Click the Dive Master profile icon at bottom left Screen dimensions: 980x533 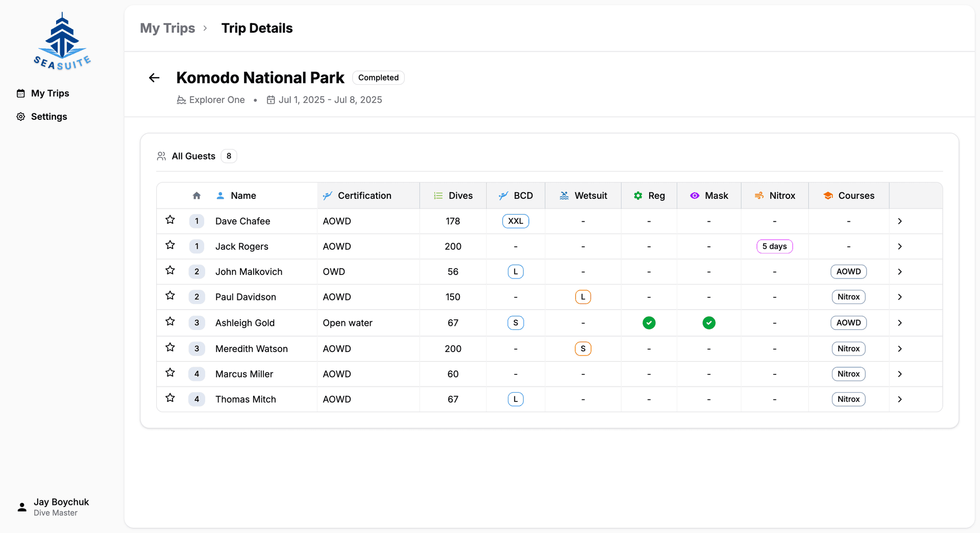pyautogui.click(x=21, y=506)
